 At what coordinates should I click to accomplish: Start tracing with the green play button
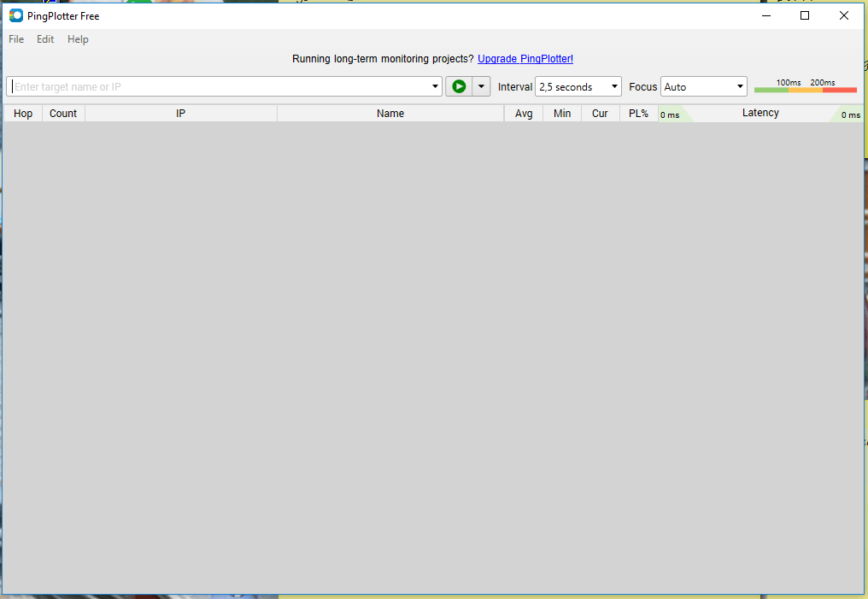[x=459, y=86]
